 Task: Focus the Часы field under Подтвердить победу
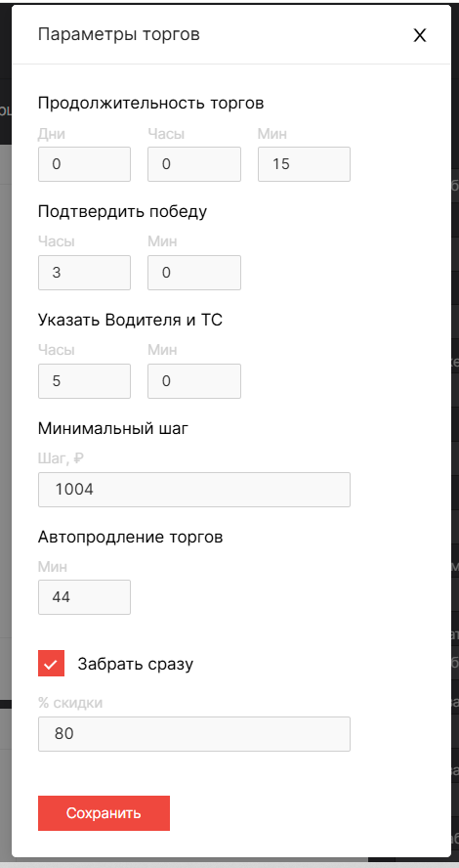tap(85, 273)
